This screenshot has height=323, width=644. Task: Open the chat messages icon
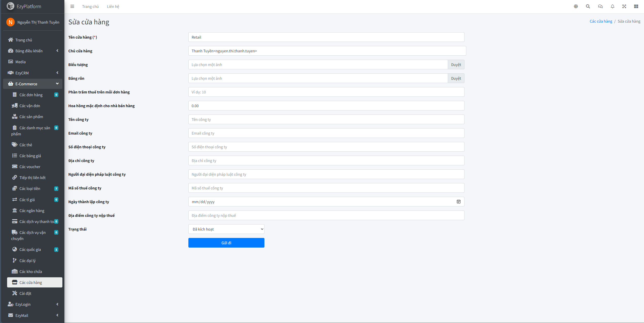[x=600, y=7]
